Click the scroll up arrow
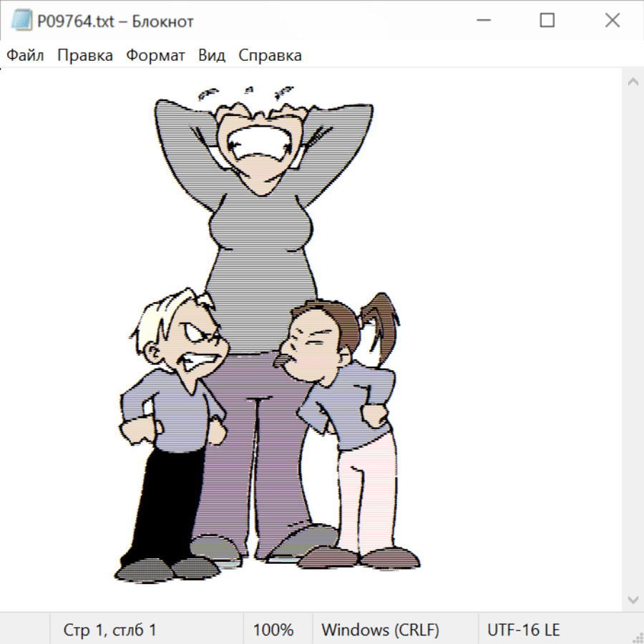 633,82
